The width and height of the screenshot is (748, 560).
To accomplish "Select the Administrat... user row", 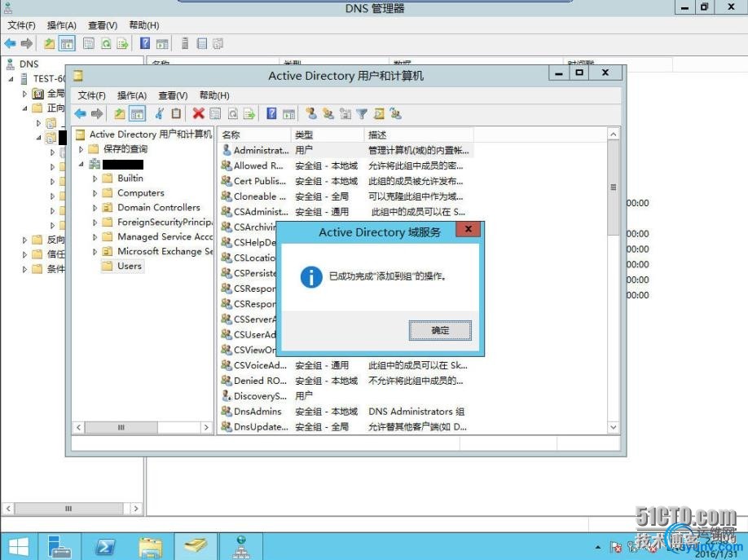I will tap(346, 150).
